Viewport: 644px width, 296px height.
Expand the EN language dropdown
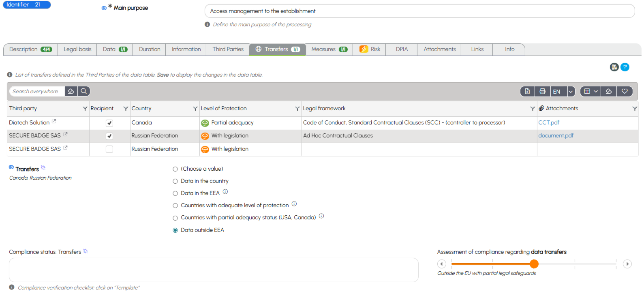pos(571,91)
